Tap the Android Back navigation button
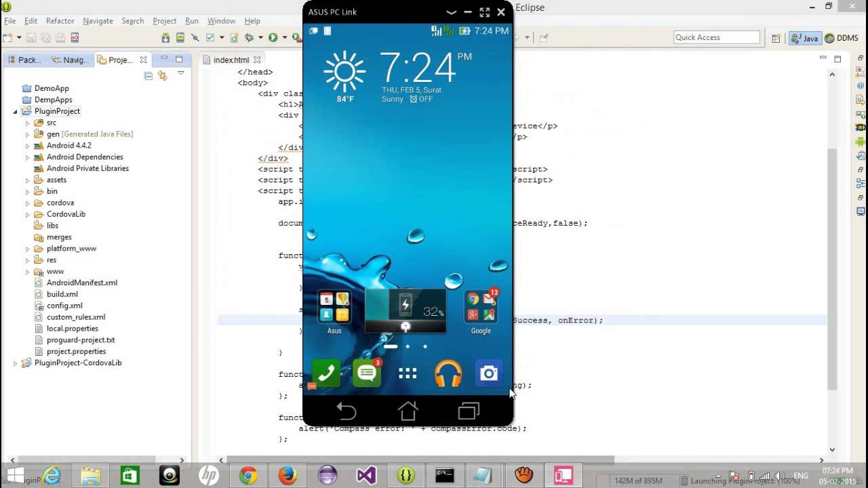 click(347, 411)
